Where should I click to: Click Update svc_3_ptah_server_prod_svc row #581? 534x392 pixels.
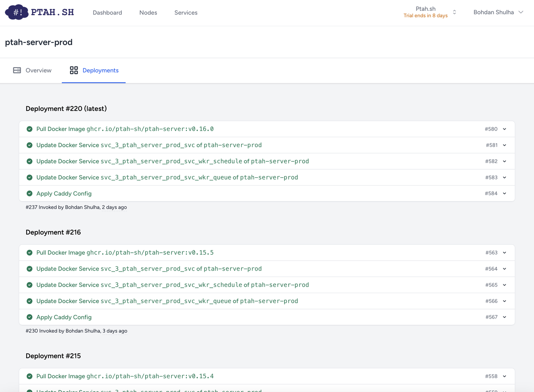(x=267, y=145)
